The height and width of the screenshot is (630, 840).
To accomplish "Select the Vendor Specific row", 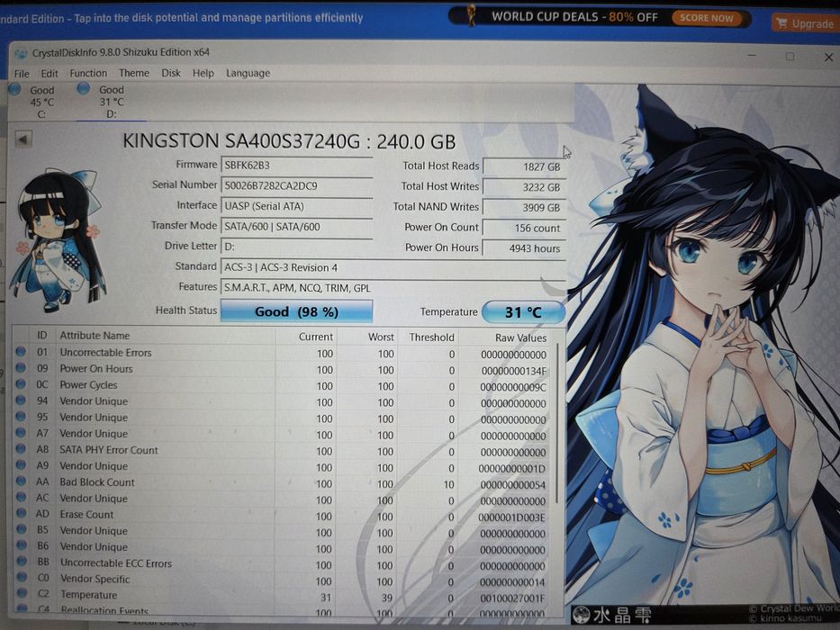I will click(x=283, y=580).
